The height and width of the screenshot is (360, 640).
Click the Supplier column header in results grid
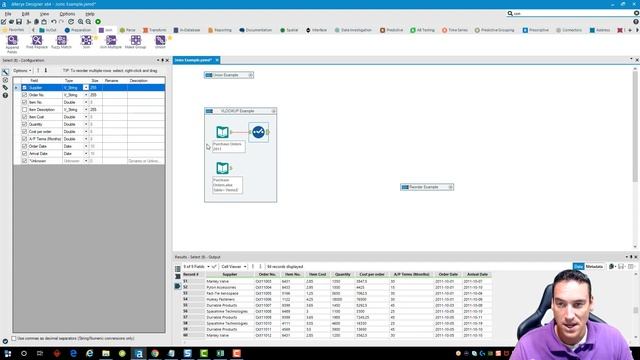coord(230,274)
